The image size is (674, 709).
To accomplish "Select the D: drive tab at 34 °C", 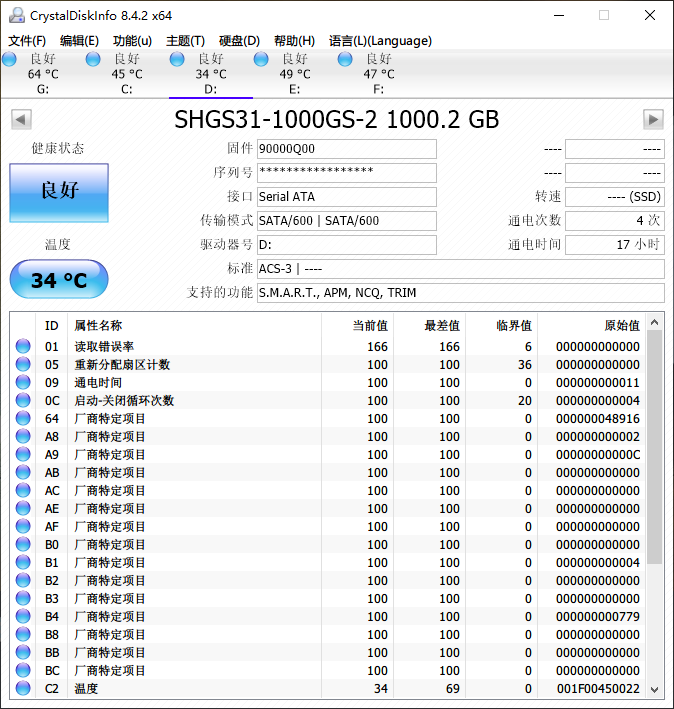I will pyautogui.click(x=211, y=74).
